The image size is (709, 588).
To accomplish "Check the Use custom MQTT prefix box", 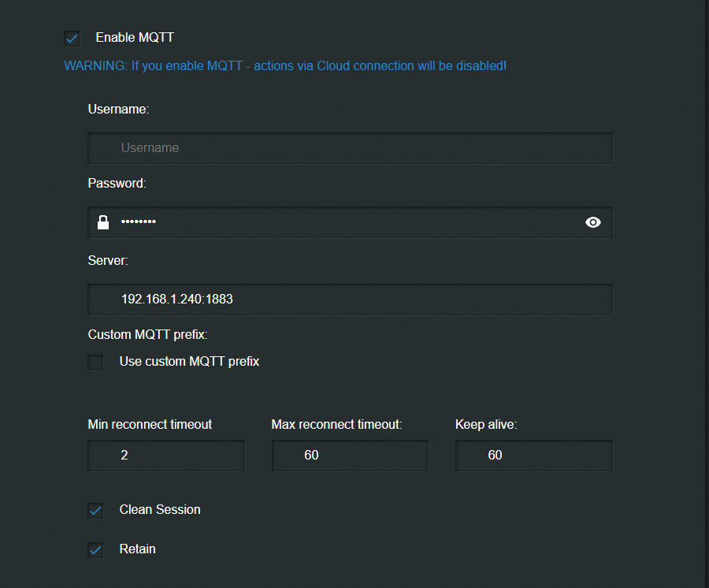I will [96, 363].
